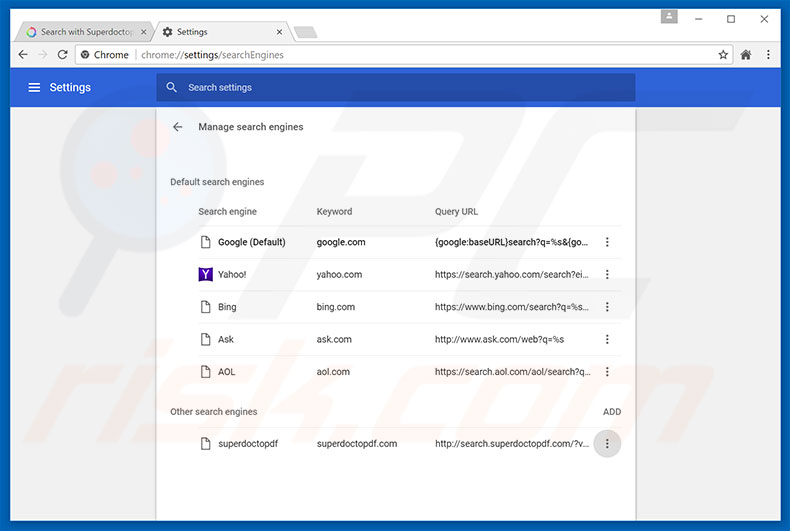
Task: Select the Settings tab
Action: point(222,32)
